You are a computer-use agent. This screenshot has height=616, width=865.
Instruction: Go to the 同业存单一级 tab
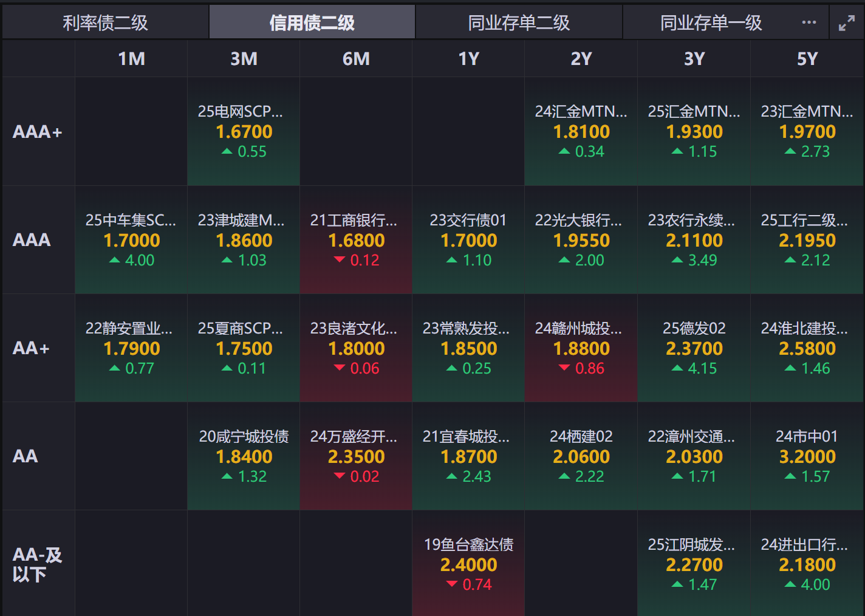(x=711, y=22)
